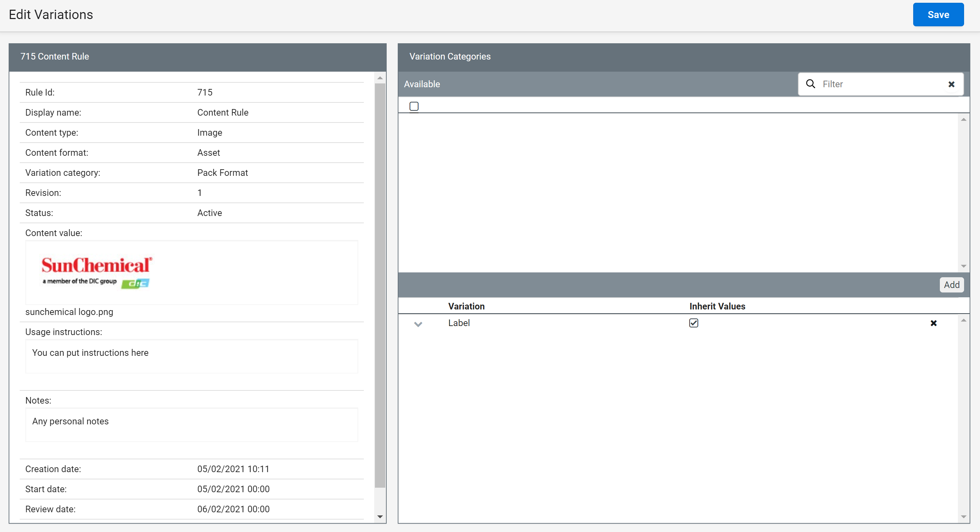Screen dimensions: 980x532
Task: Click the Variation column header
Action: pos(466,306)
